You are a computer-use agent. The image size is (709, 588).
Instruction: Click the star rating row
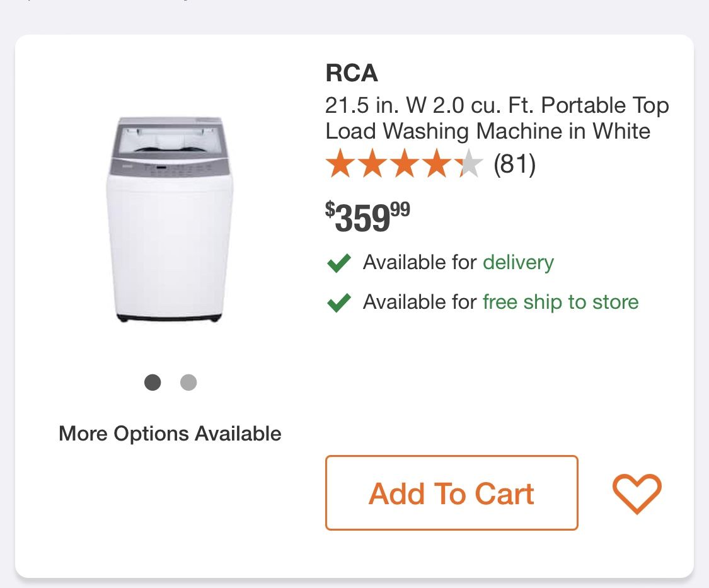pyautogui.click(x=404, y=164)
